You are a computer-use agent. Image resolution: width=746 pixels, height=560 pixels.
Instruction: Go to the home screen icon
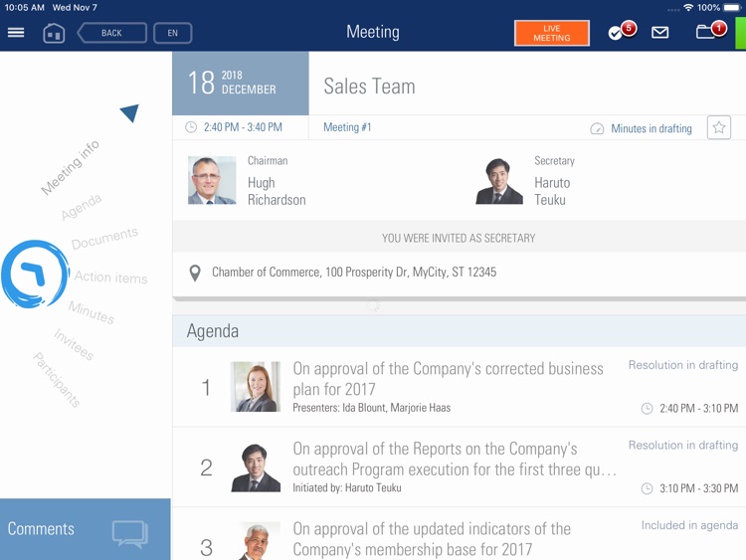click(x=54, y=33)
